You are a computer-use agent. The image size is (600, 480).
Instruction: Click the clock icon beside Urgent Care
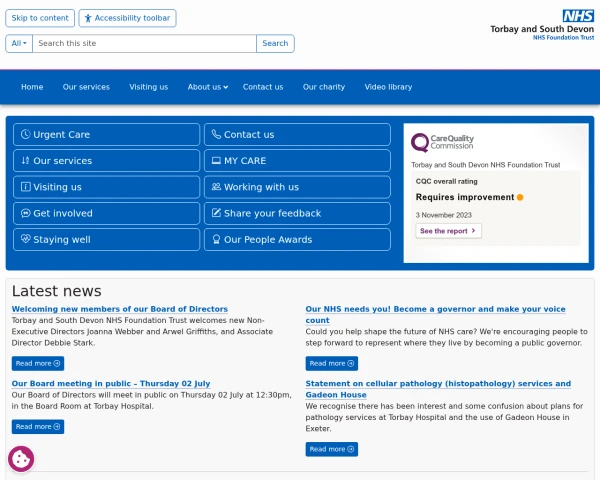[25, 134]
